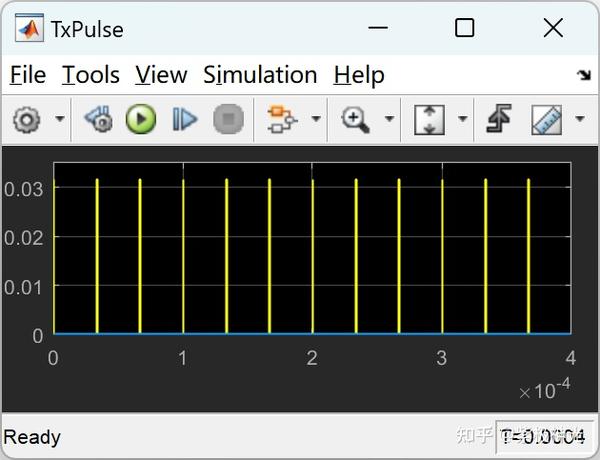Expand dropdown next to Zoom tool
The width and height of the screenshot is (600, 460).
389,119
